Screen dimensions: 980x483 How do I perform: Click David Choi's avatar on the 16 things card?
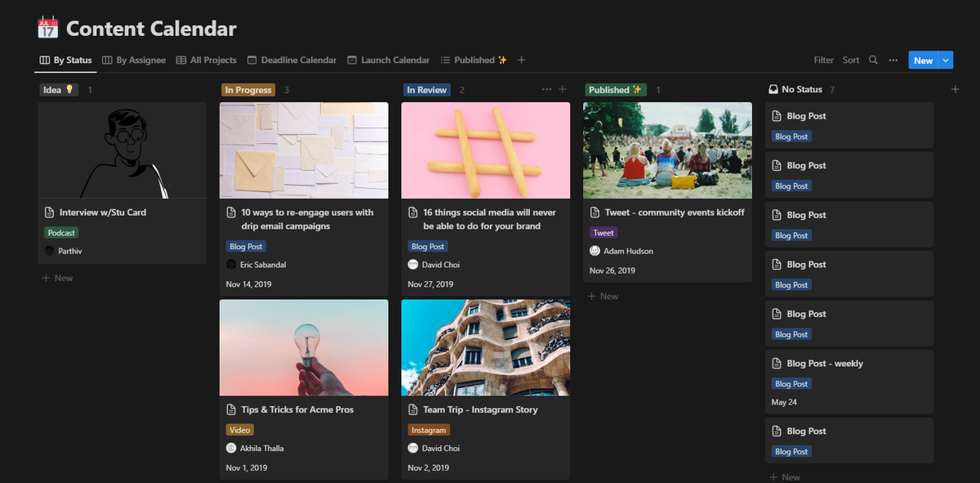coord(413,265)
